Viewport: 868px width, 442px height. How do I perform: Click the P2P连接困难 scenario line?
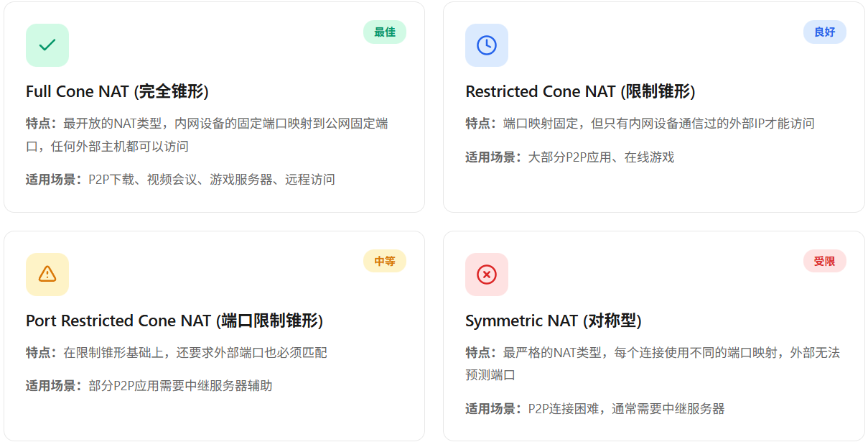(x=594, y=409)
